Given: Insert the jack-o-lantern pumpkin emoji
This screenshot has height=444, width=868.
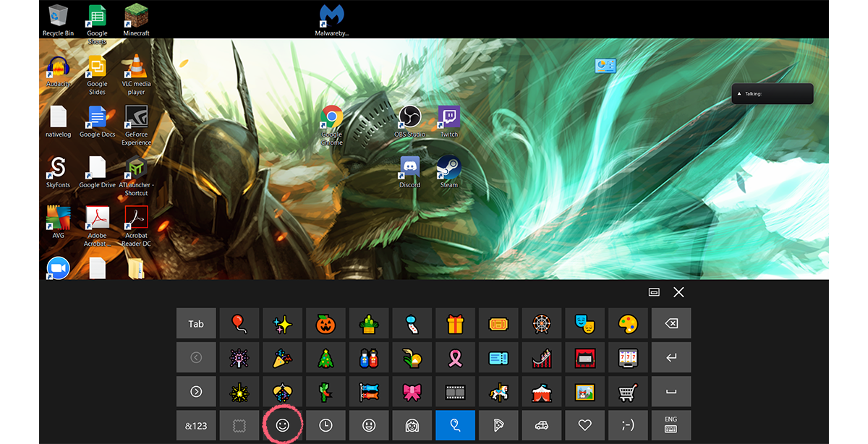Looking at the screenshot, I should point(326,324).
